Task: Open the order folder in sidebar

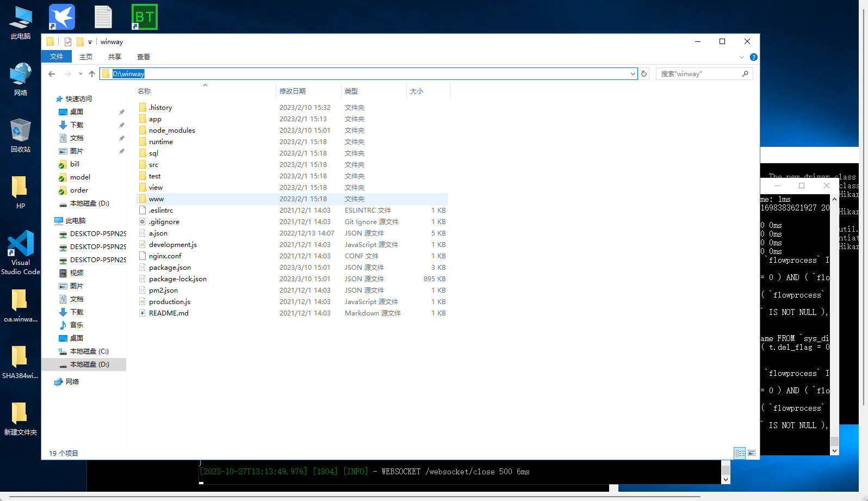Action: click(x=79, y=190)
